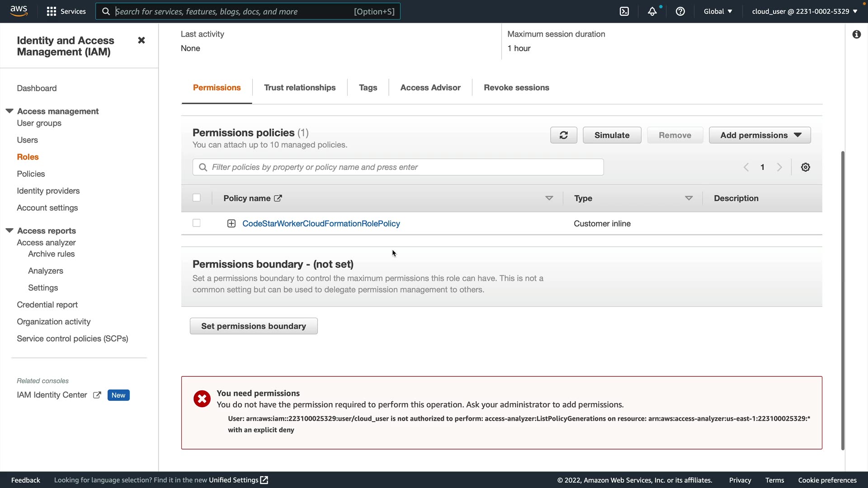
Task: Open AWS CloudShell terminal icon
Action: 624,11
